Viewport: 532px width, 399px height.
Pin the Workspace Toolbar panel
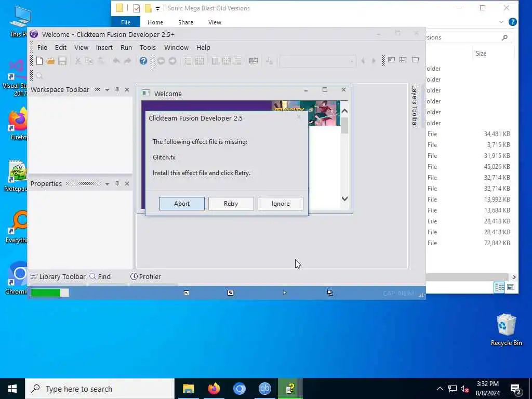click(x=117, y=89)
